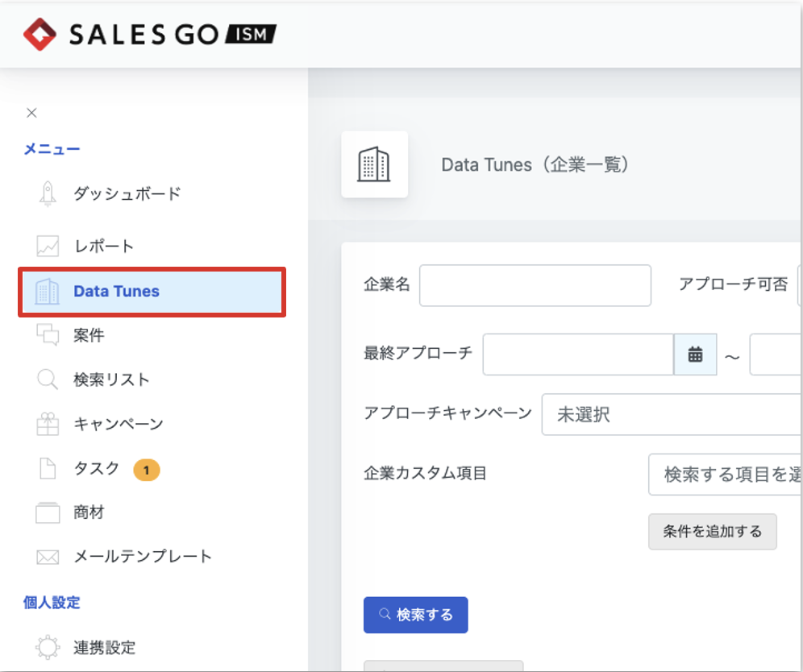Click the Data Tunes（企業一覧） page title
Image resolution: width=803 pixels, height=672 pixels.
(x=535, y=165)
